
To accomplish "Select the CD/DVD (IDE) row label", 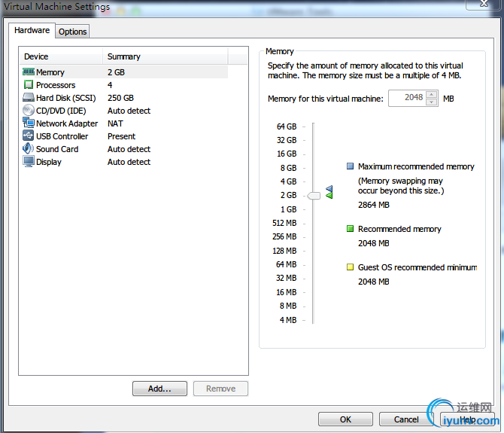I will pos(61,111).
